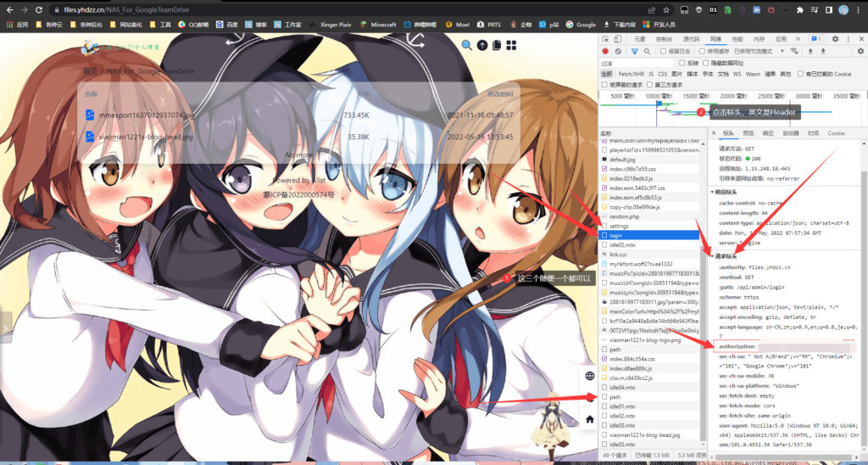Toggle the blue filter funnel icon
Image resolution: width=868 pixels, height=465 pixels.
(x=635, y=51)
